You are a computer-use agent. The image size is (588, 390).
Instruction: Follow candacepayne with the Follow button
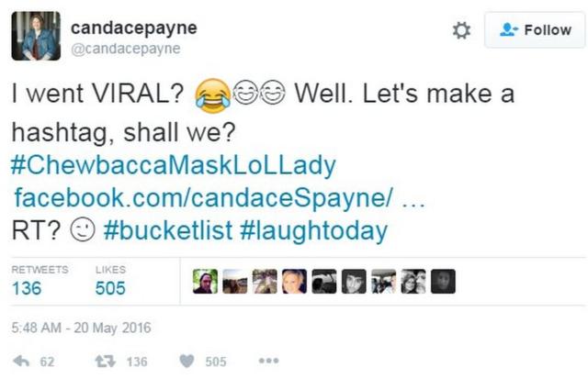[x=535, y=30]
